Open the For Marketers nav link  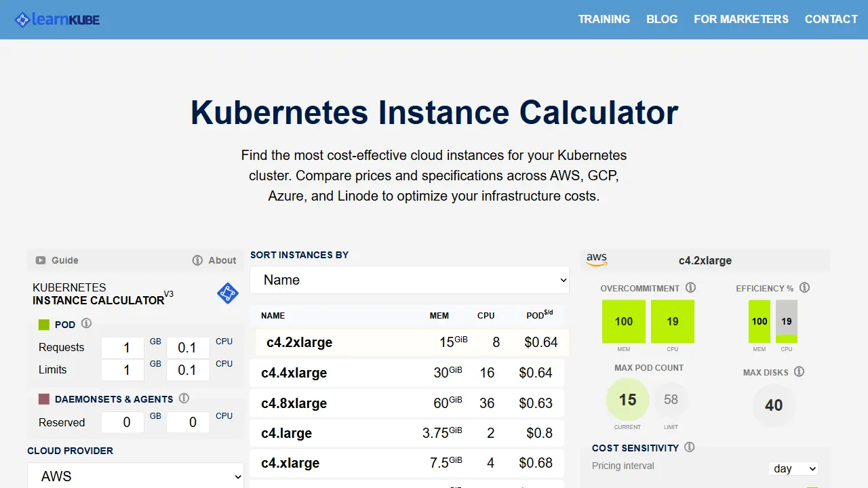coord(741,19)
